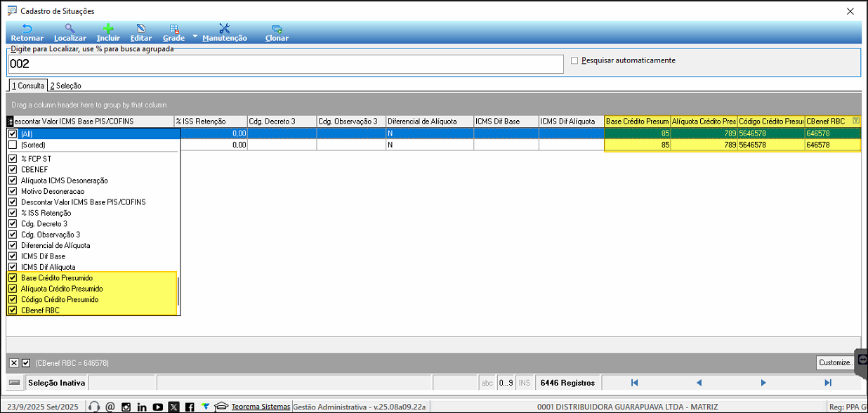This screenshot has height=413, width=868.
Task: Toggle Diferencial de Alíquota column checkbox
Action: [x=12, y=246]
